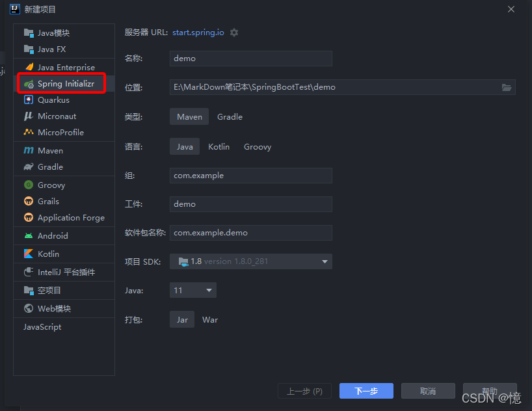Choose Jar packaging
Image resolution: width=532 pixels, height=411 pixels.
point(182,320)
